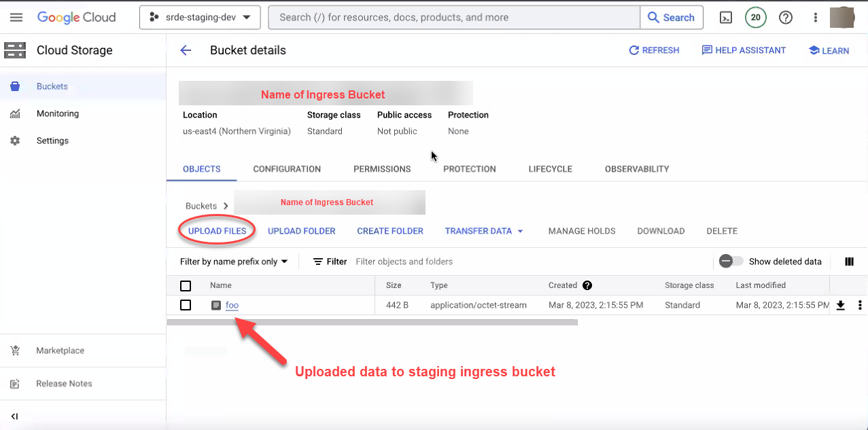Sort by the Name column header

click(x=221, y=285)
